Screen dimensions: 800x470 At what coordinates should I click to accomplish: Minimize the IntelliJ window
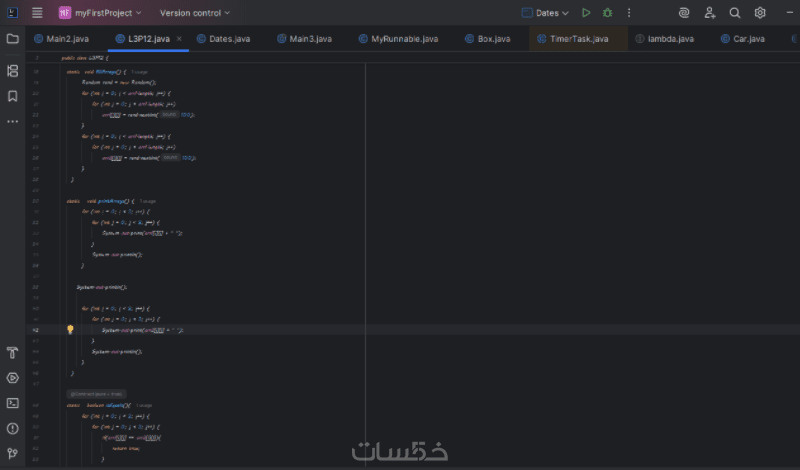point(790,13)
